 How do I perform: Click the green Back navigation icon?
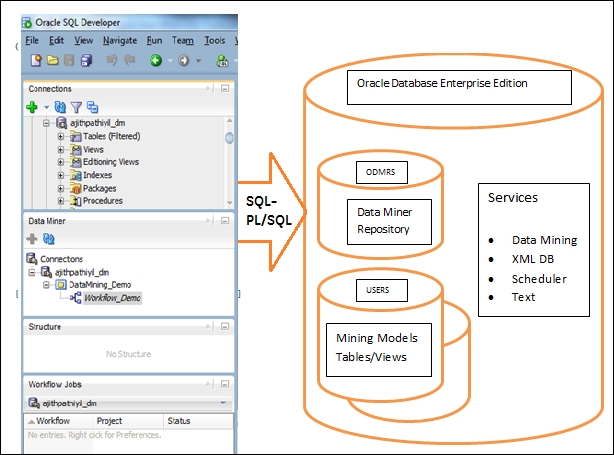point(156,60)
